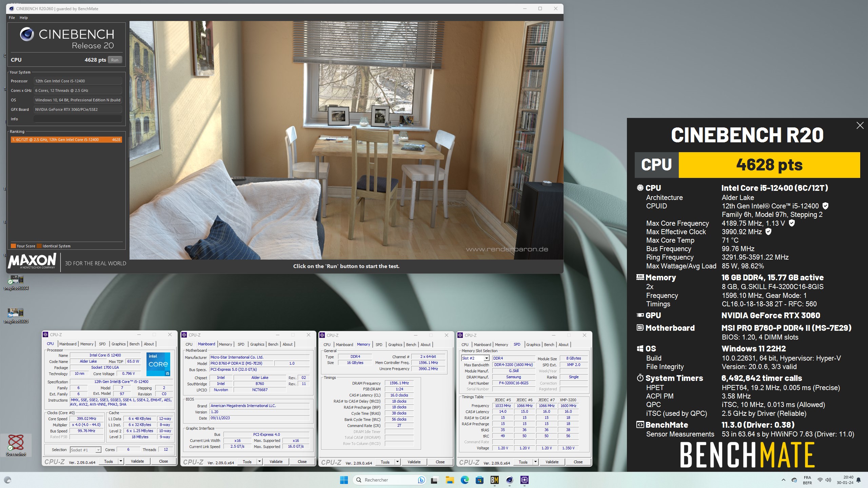
Task: Open the notification bell in taskbar
Action: click(859, 480)
